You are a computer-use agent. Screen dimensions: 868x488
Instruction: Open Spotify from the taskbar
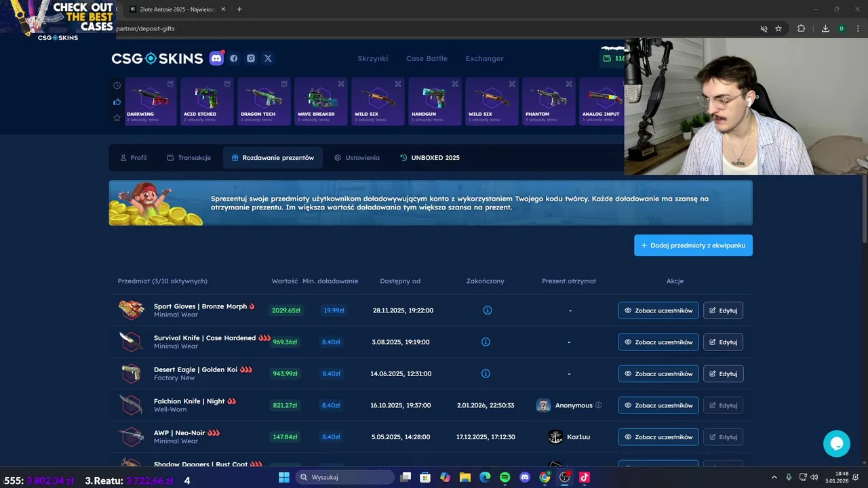(505, 477)
